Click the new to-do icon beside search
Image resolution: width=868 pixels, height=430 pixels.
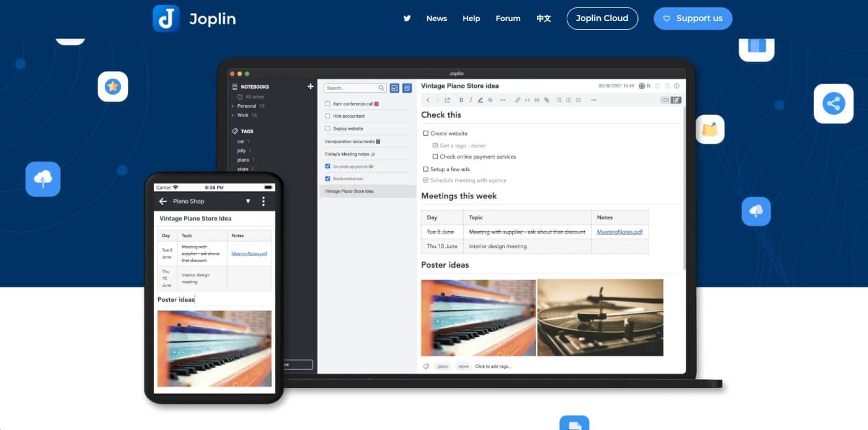point(394,89)
